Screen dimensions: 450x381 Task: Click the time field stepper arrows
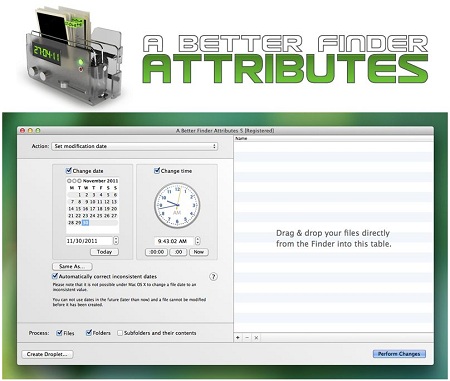coord(198,241)
